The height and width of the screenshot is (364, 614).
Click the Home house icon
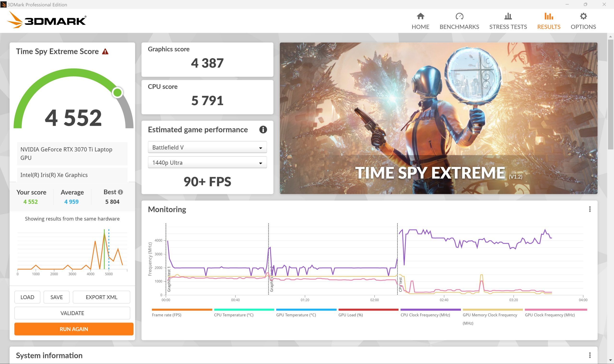[420, 17]
